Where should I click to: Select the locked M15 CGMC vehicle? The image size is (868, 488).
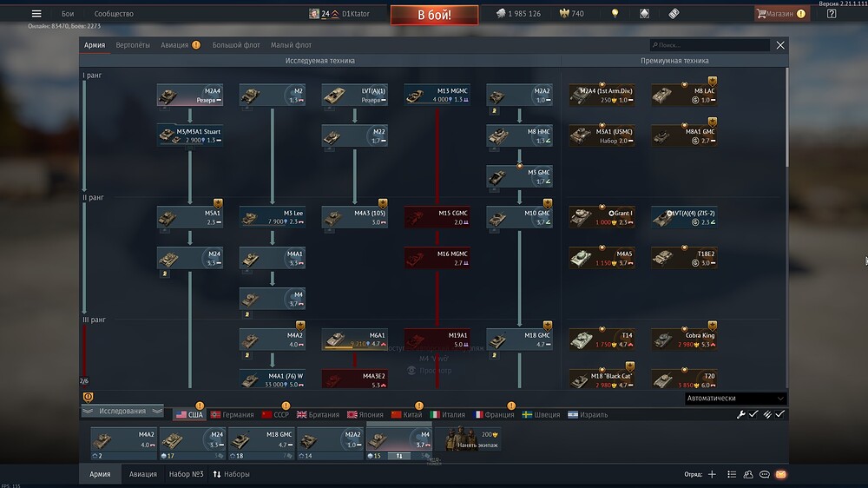coord(437,217)
